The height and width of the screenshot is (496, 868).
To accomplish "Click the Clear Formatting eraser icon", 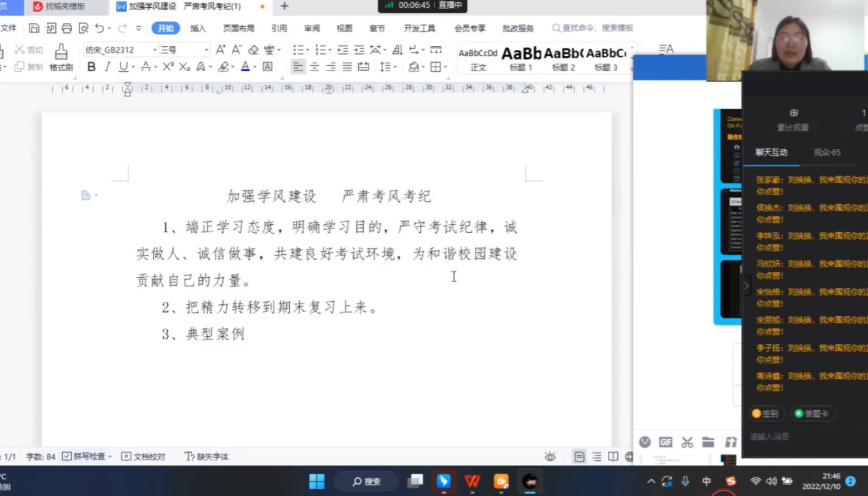I will (253, 50).
